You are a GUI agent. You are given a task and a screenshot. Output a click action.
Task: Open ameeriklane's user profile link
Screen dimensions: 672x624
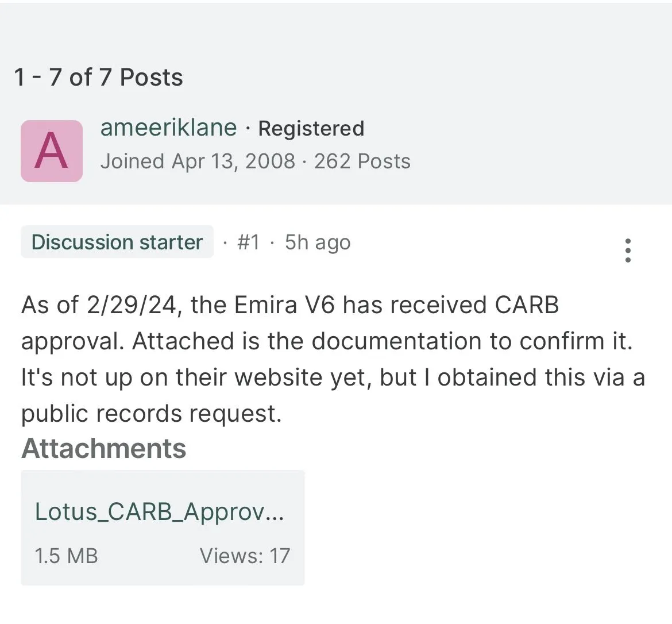[x=168, y=128]
